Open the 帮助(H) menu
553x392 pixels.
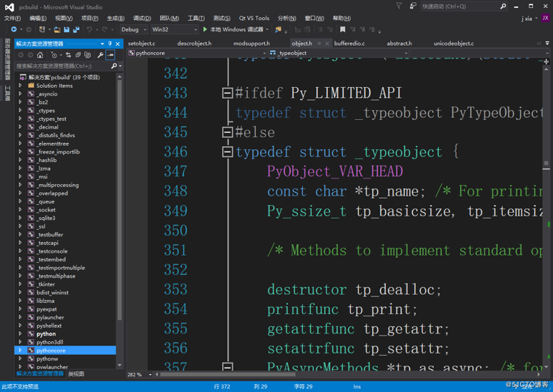(342, 19)
